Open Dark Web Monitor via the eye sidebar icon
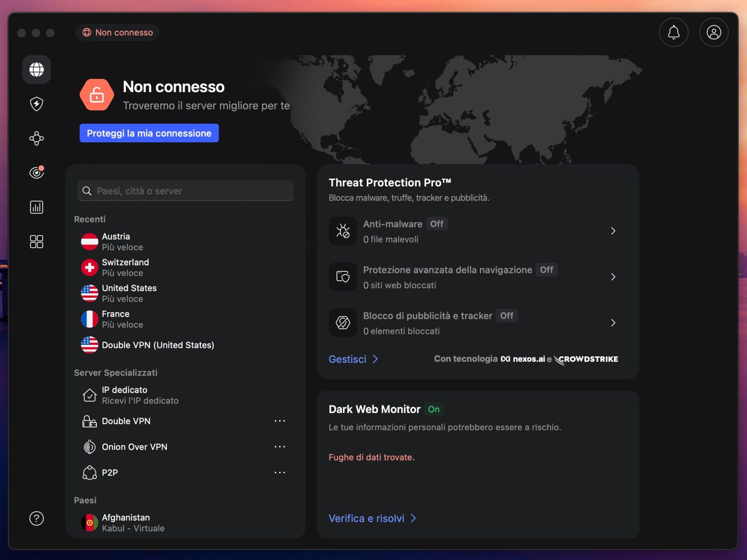Image resolution: width=747 pixels, height=560 pixels. (x=36, y=172)
